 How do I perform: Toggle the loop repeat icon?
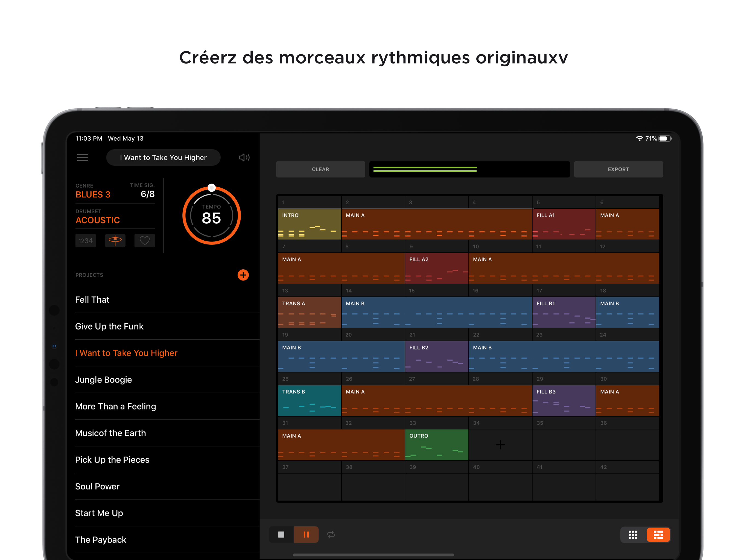331,534
